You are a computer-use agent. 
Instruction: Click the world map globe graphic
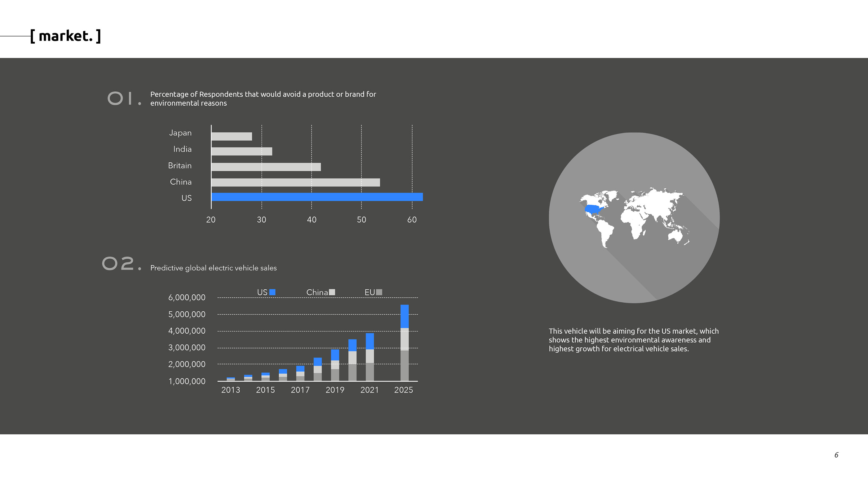[x=634, y=217]
